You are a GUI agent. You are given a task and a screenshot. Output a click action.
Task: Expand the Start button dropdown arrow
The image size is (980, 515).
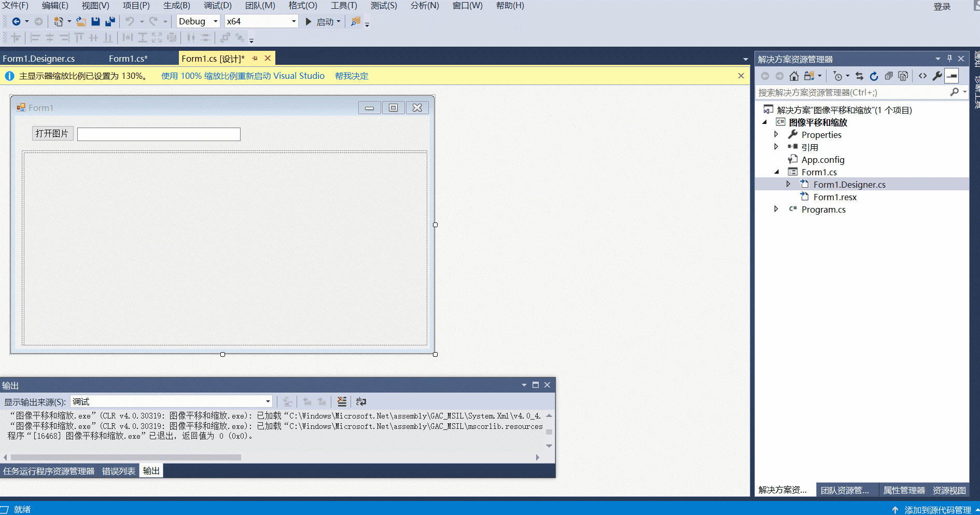point(339,21)
